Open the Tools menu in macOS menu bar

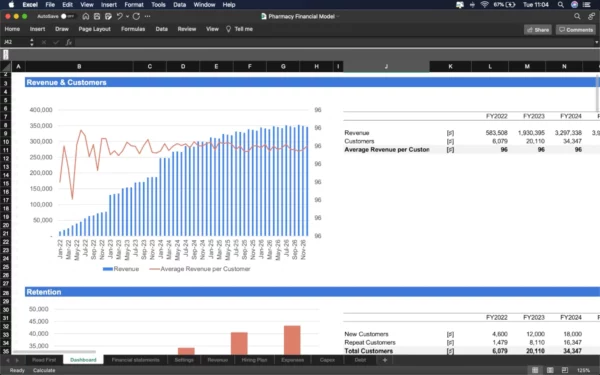coord(158,5)
